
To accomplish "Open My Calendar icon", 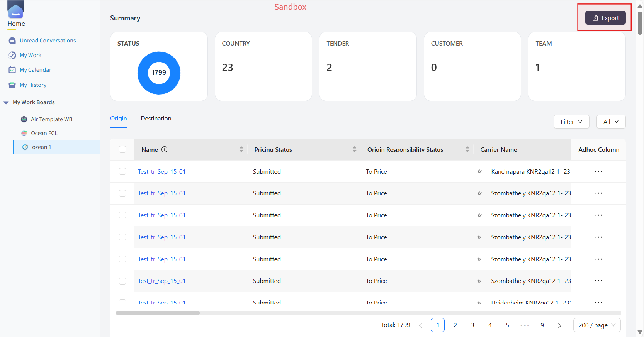I will coord(12,70).
